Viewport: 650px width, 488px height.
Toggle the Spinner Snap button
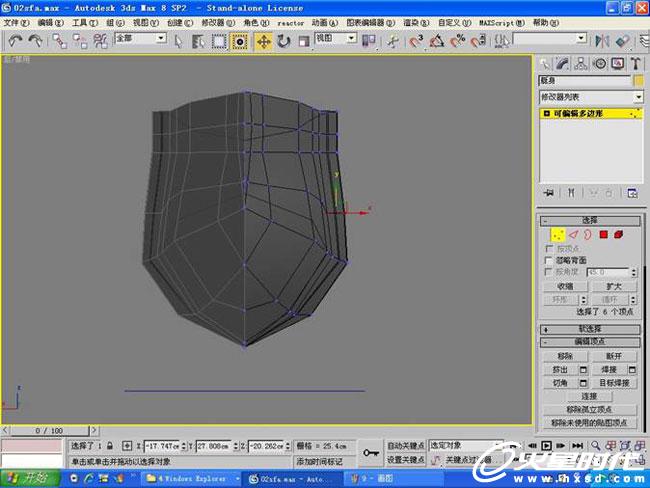[x=478, y=41]
